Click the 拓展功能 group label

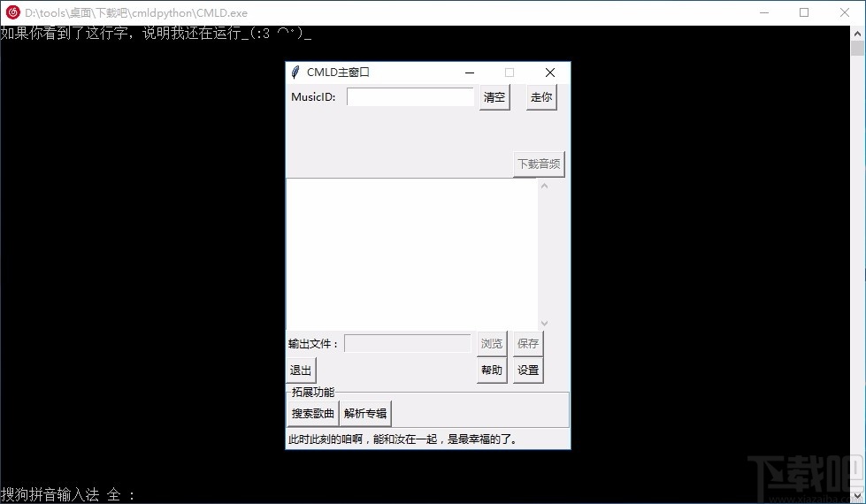[312, 392]
